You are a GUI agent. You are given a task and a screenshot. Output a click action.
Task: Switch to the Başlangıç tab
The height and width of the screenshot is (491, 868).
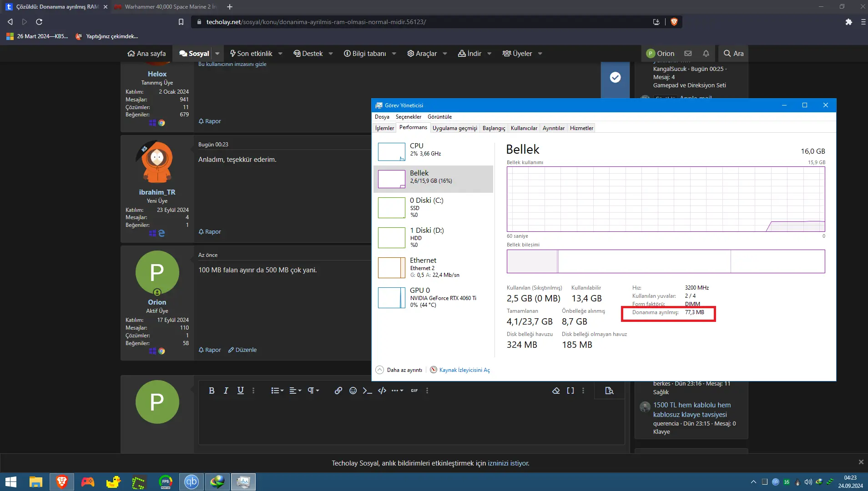tap(494, 128)
